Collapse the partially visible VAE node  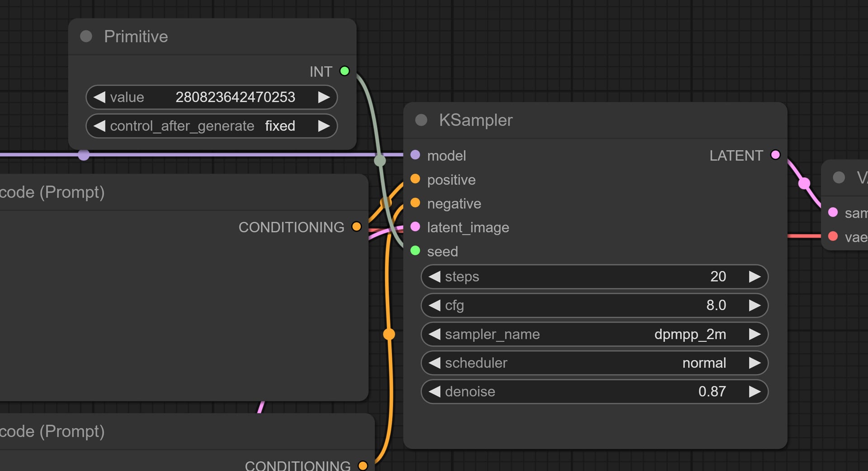point(839,177)
